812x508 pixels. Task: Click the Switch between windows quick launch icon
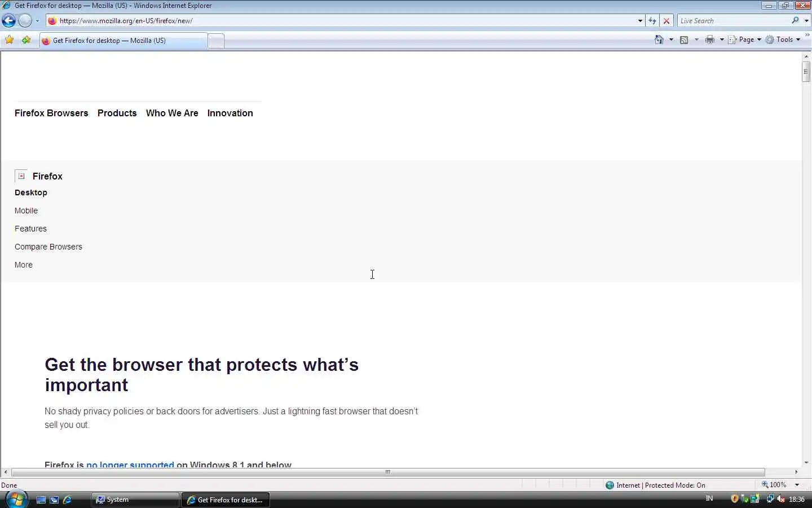pos(54,500)
